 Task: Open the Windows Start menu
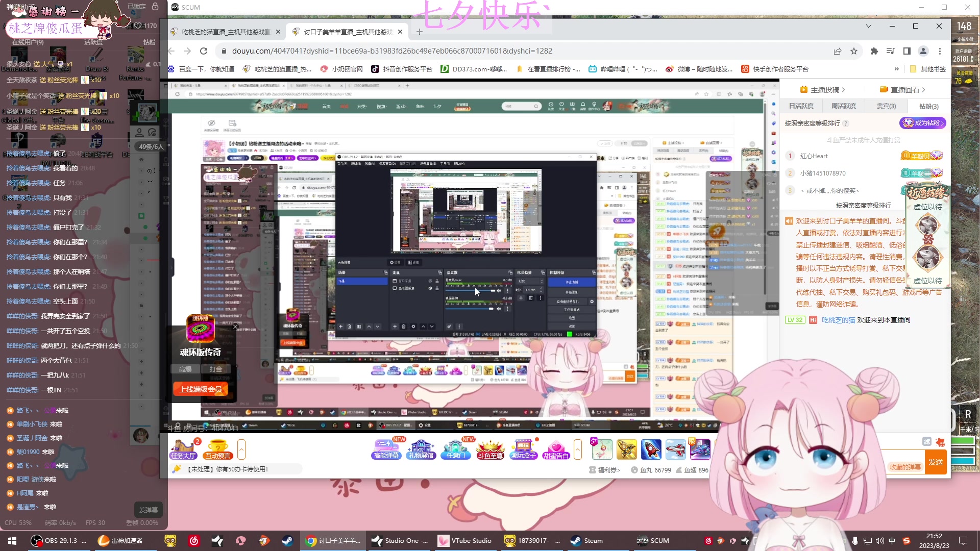pyautogui.click(x=12, y=540)
